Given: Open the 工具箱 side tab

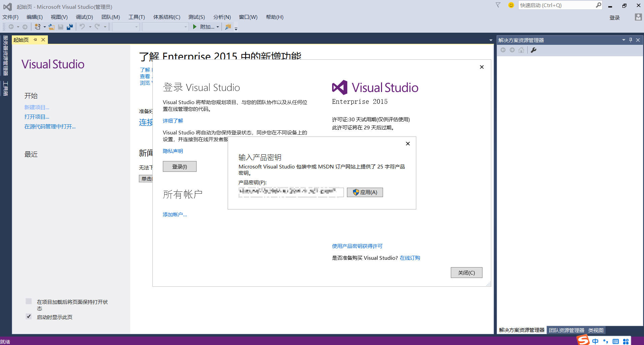Looking at the screenshot, I should (x=5, y=88).
